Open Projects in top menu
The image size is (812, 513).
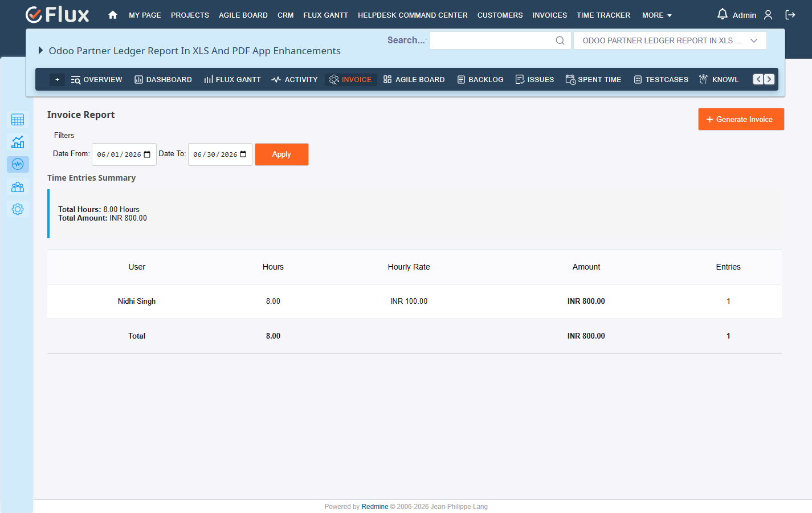pyautogui.click(x=190, y=15)
